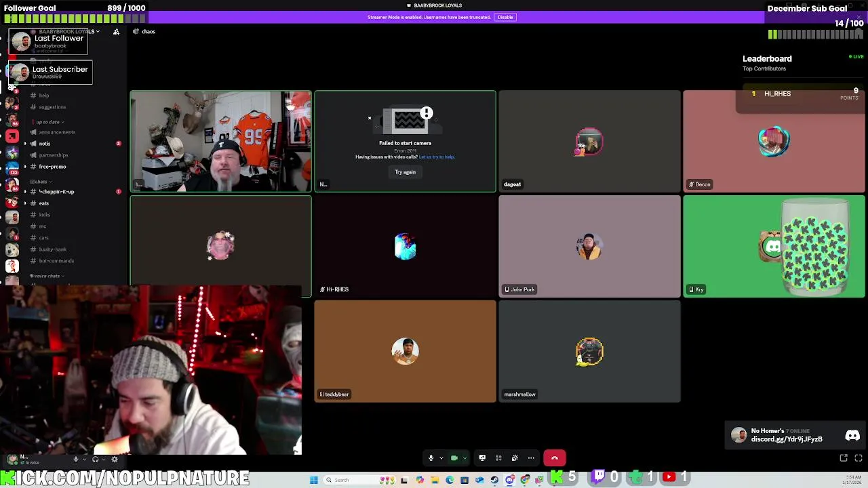Open the baaby-bank channel
Image resolution: width=868 pixels, height=488 pixels.
pyautogui.click(x=52, y=249)
